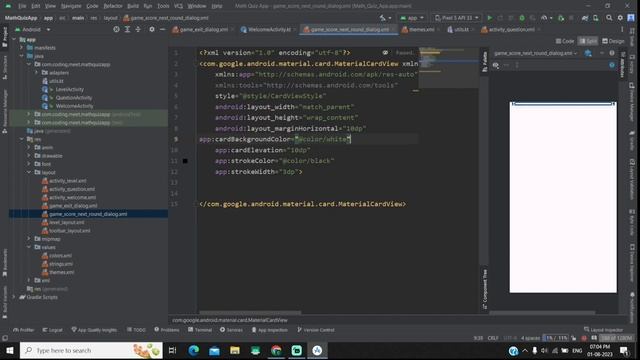Click the Windows Start button
Screen dimensions: 640x360
point(10,350)
